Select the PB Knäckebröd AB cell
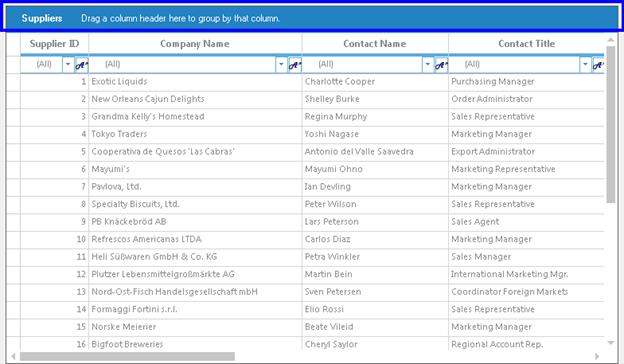Image resolution: width=624 pixels, height=364 pixels. click(x=195, y=222)
